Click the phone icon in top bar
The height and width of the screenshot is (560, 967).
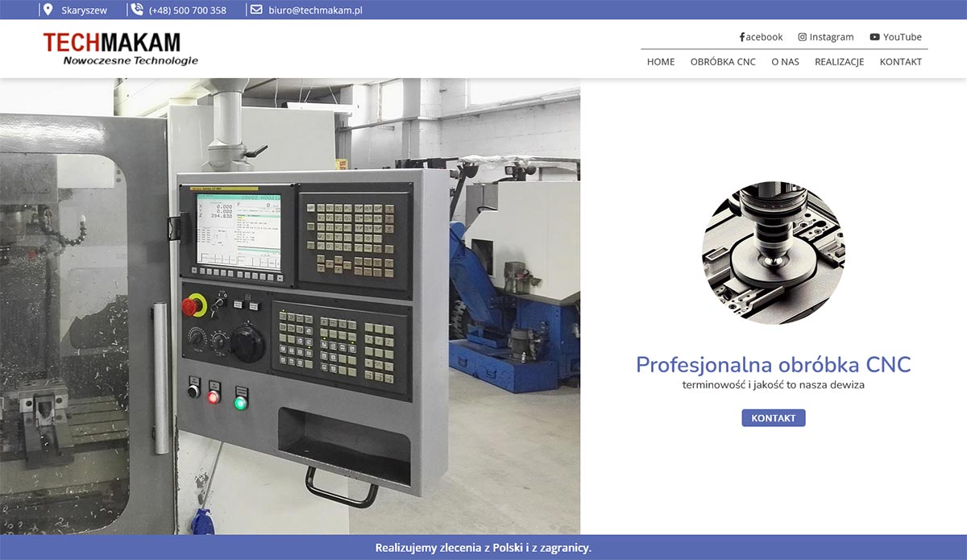(137, 10)
